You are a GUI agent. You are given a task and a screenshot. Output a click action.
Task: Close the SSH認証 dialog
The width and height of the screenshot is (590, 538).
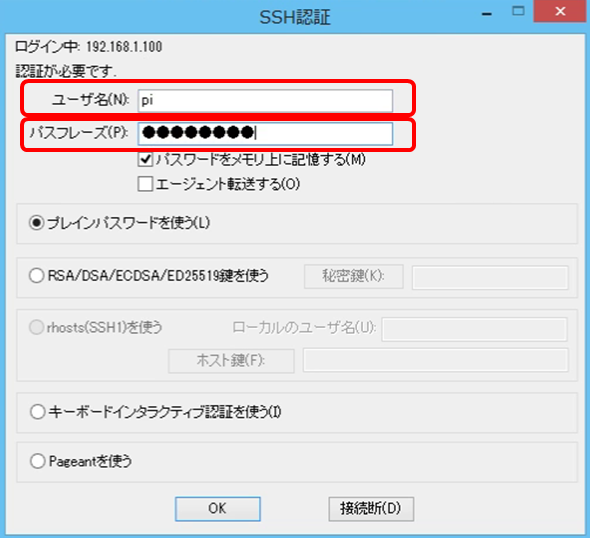[x=560, y=11]
